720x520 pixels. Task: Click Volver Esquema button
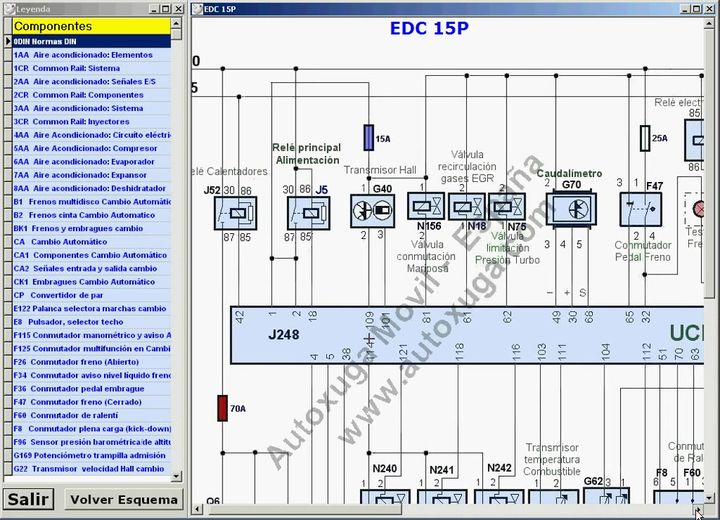coord(124,499)
